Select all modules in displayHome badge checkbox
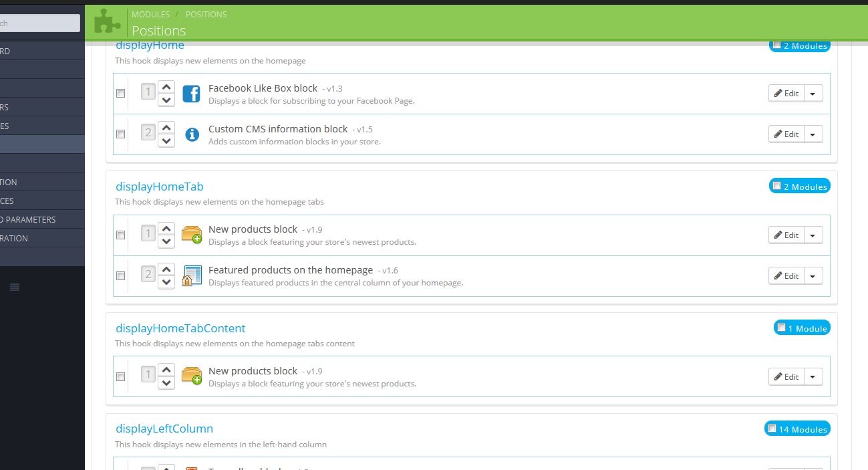 click(x=776, y=45)
